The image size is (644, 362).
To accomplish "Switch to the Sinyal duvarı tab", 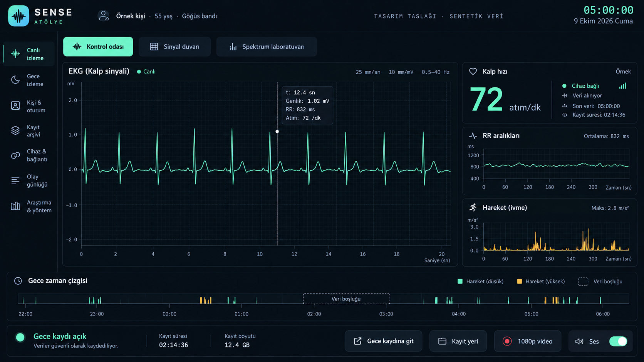I will 175,47.
